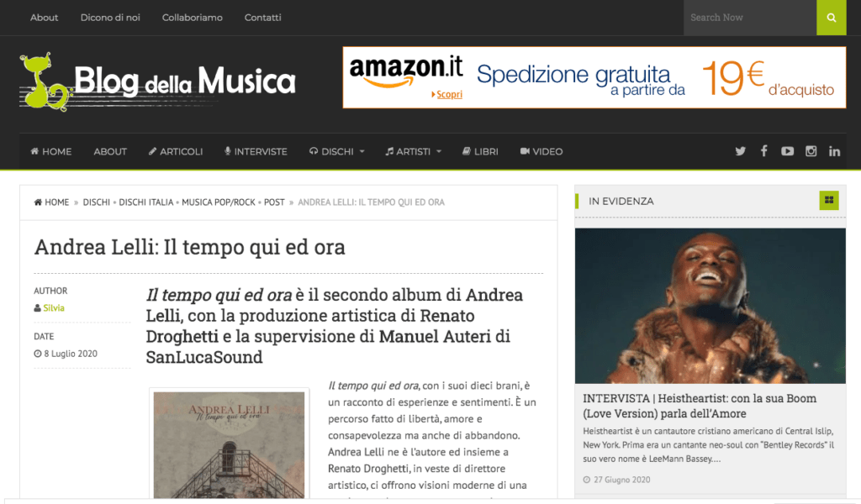Open the Amazon.it free shipping banner
This screenshot has height=504, width=861.
click(x=594, y=77)
